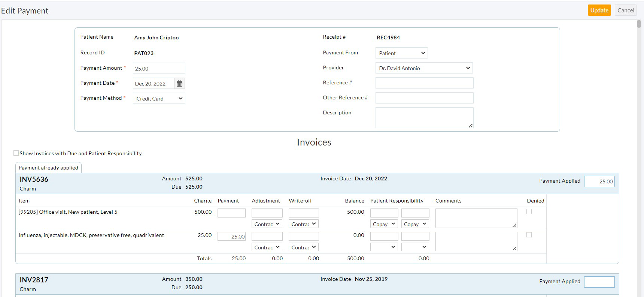The width and height of the screenshot is (644, 297).
Task: Open the first Copay dropdown for Office visit
Action: [384, 224]
